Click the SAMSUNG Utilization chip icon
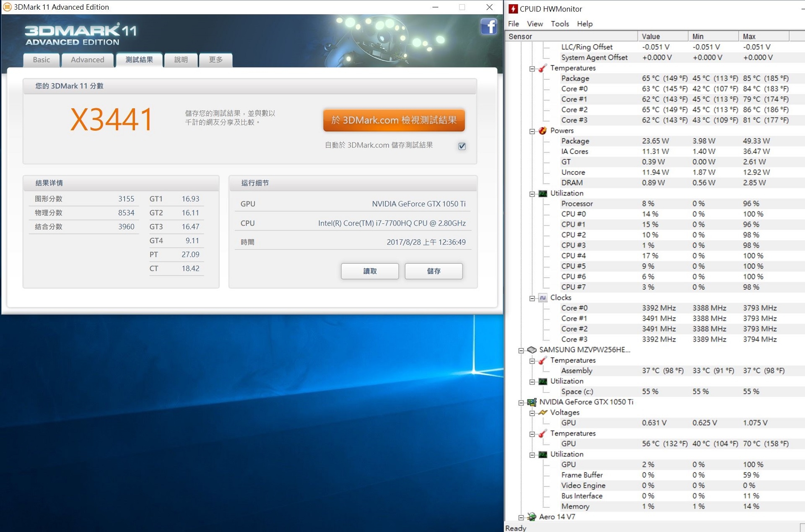The image size is (805, 532). 543,381
